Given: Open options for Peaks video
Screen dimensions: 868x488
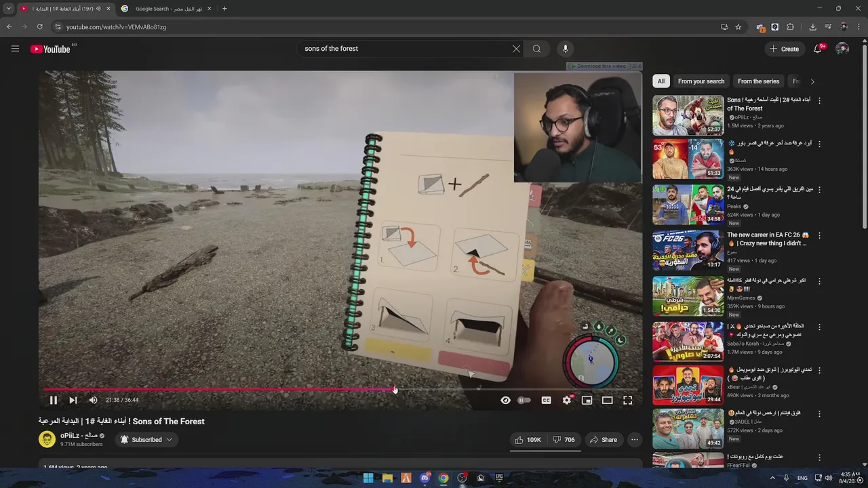Looking at the screenshot, I should coord(819,190).
